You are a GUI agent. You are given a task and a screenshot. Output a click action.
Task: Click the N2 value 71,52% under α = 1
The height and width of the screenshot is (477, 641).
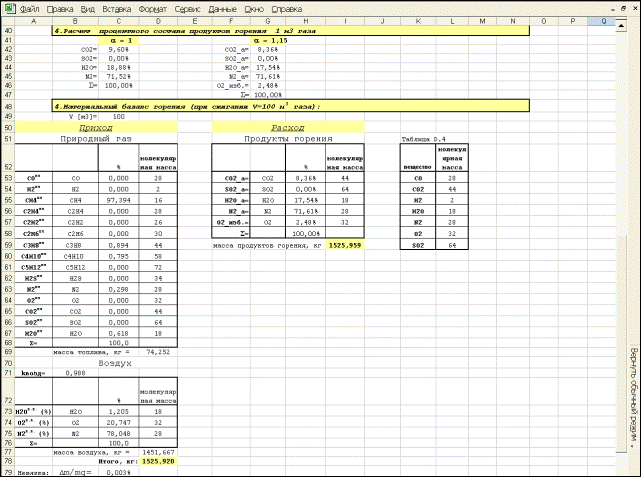(x=119, y=76)
